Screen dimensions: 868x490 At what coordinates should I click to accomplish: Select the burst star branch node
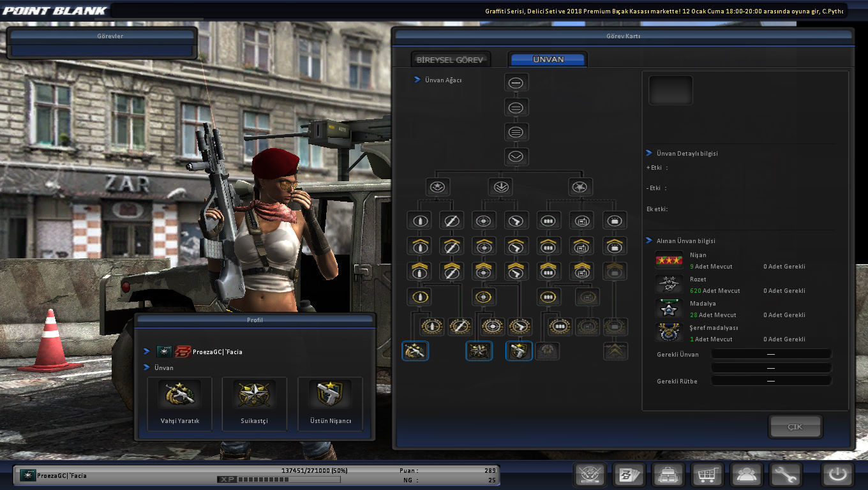(580, 187)
